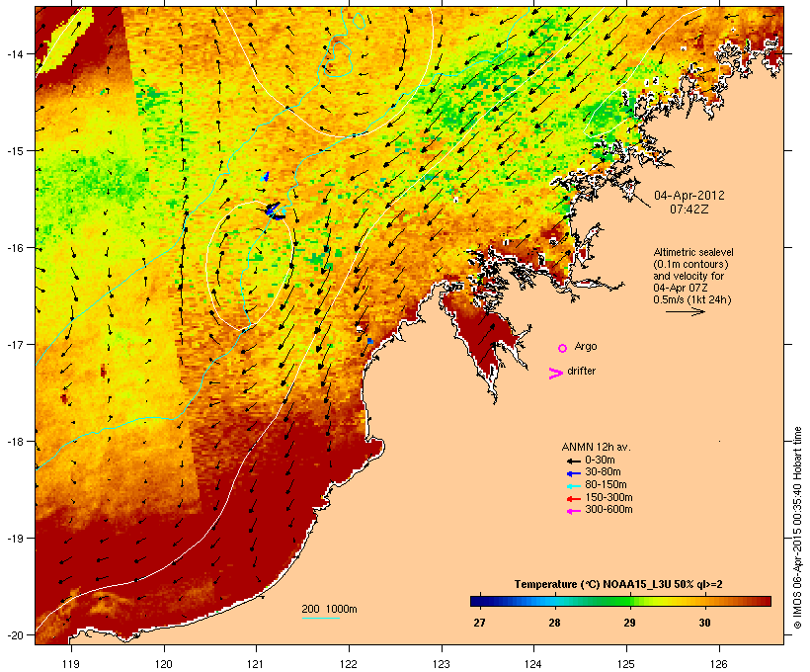810x672 pixels.
Task: Click the latitude axis label '-18'
Action: coord(14,442)
